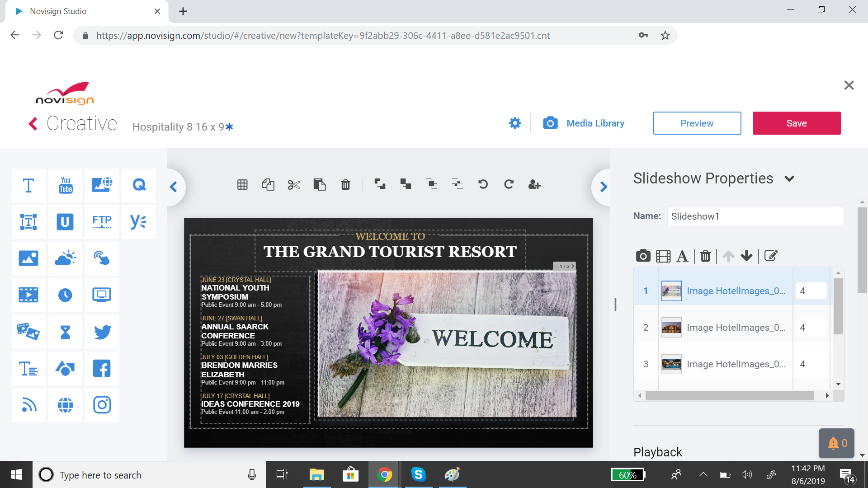Select the Instagram widget from the sidebar
Screen dimensions: 868x488
click(102, 405)
